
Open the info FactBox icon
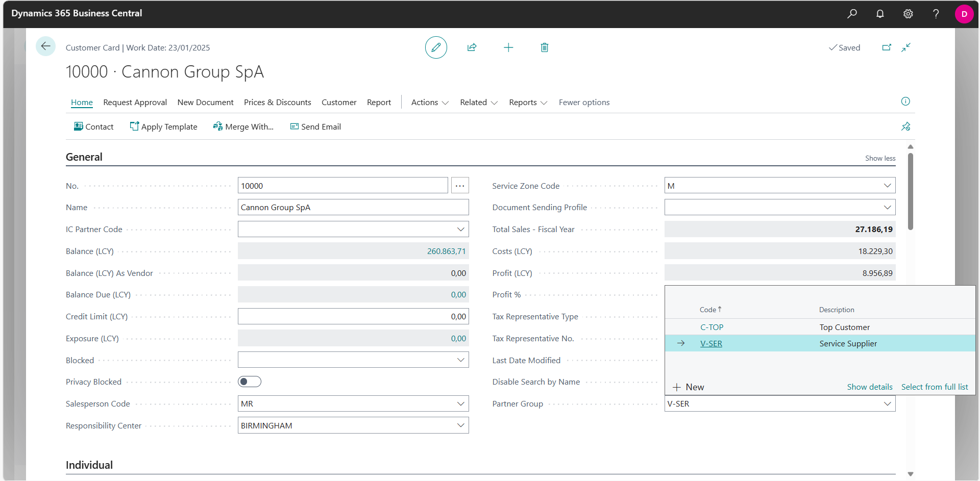tap(905, 102)
